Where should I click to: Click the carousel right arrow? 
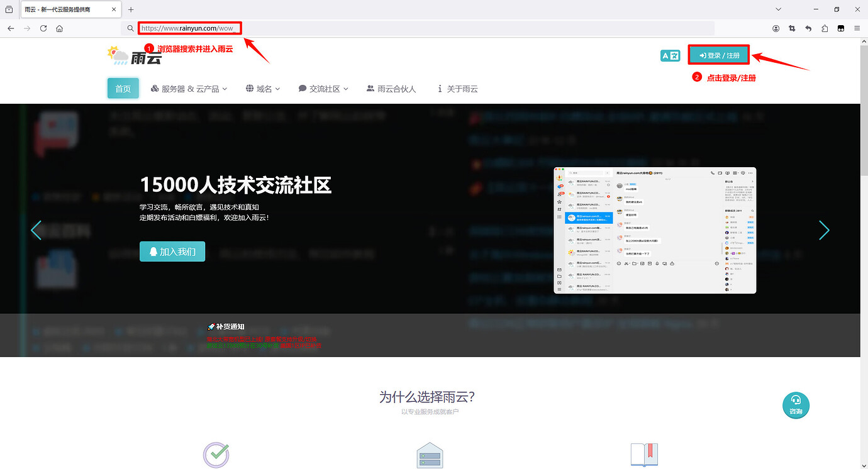point(824,230)
